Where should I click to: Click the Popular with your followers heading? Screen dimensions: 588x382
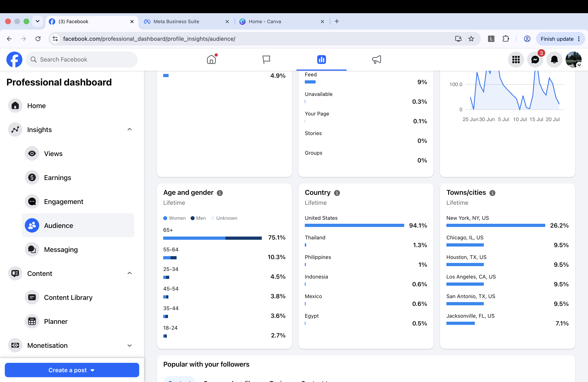coord(206,364)
